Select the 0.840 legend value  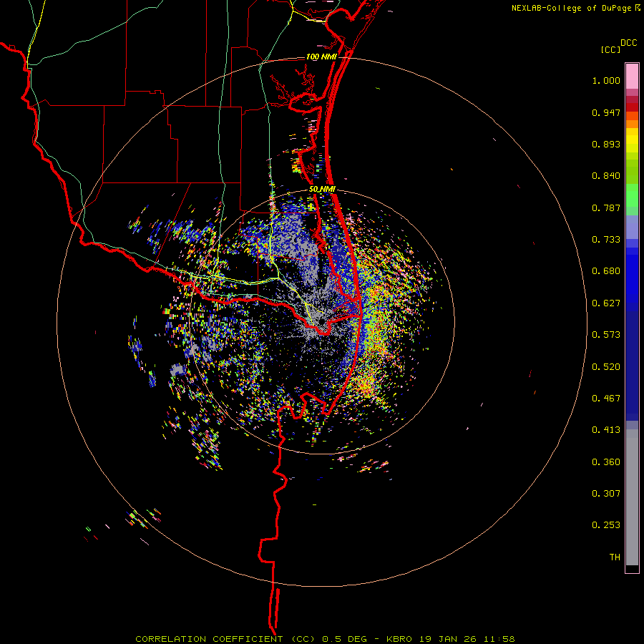606,176
